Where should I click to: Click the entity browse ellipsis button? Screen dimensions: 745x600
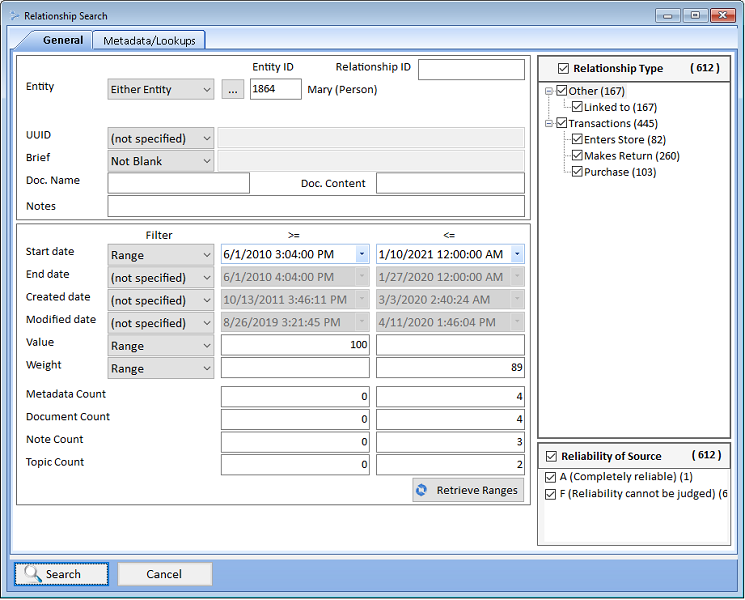coord(233,89)
